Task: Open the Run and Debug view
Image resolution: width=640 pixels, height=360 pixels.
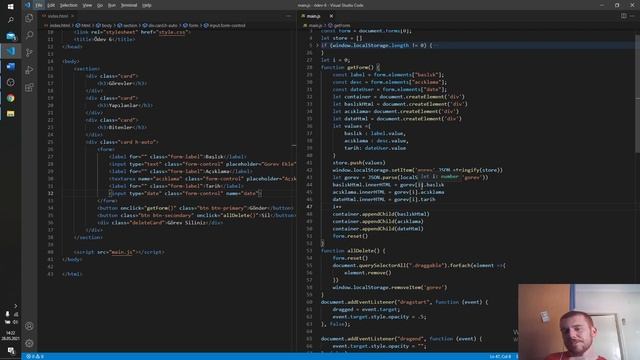Action: [29, 70]
